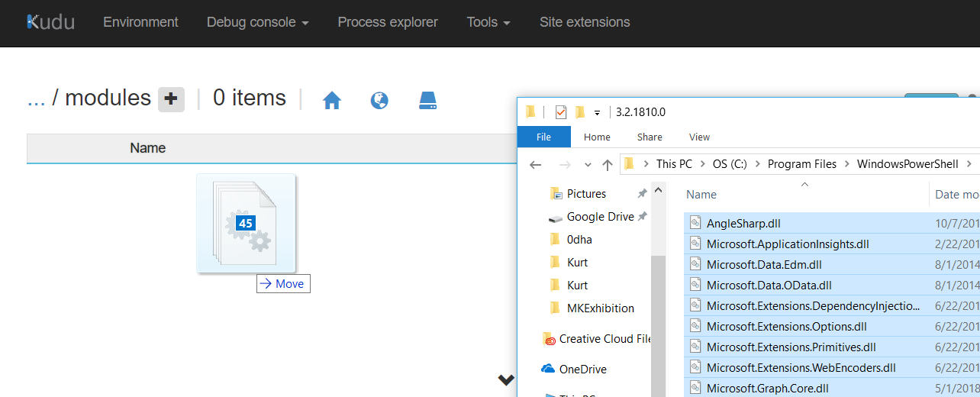Click the globe site root icon
The image size is (980, 397).
379,100
